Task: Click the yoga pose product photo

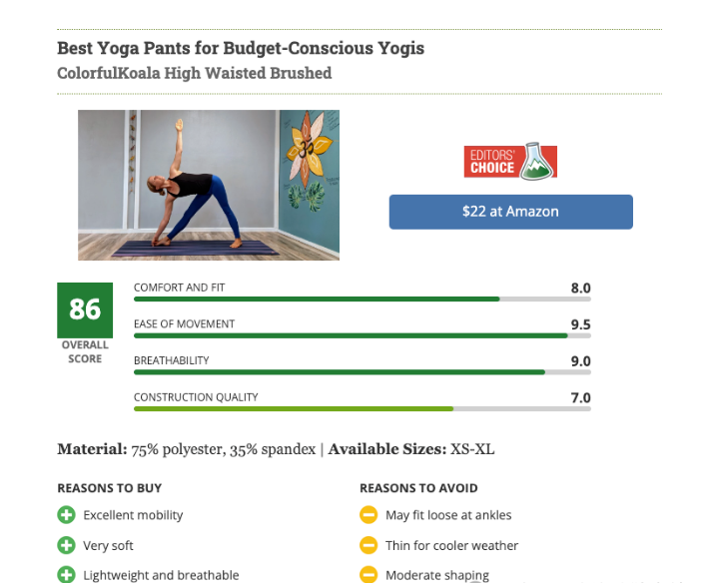Action: [x=209, y=185]
